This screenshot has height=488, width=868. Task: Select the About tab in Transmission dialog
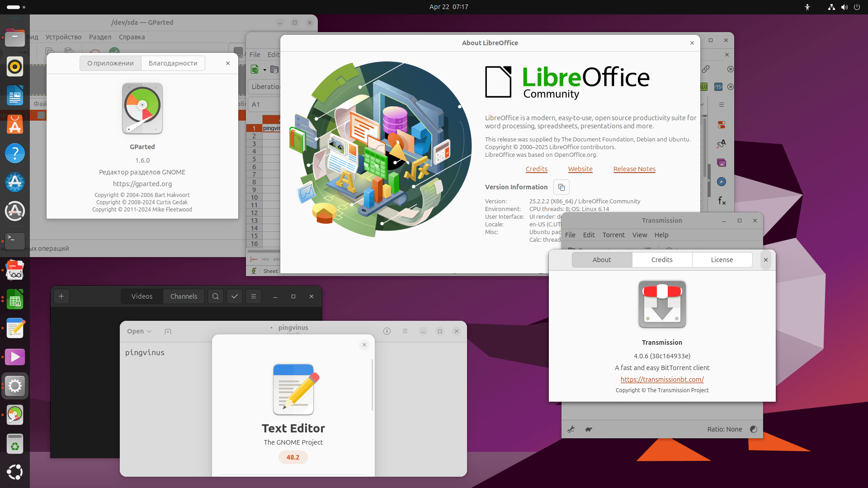pyautogui.click(x=602, y=260)
